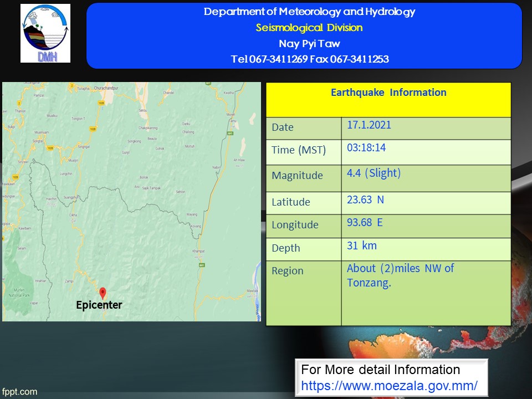The height and width of the screenshot is (399, 532).
Task: Click the "Department of Meteorology and Hydrology" title
Action: [x=309, y=12]
